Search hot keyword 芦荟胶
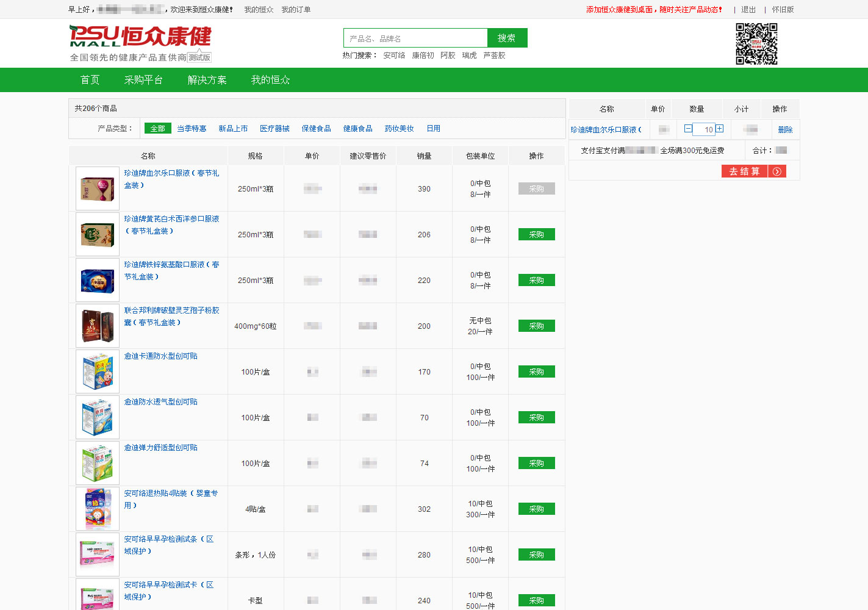This screenshot has width=868, height=610. click(494, 56)
